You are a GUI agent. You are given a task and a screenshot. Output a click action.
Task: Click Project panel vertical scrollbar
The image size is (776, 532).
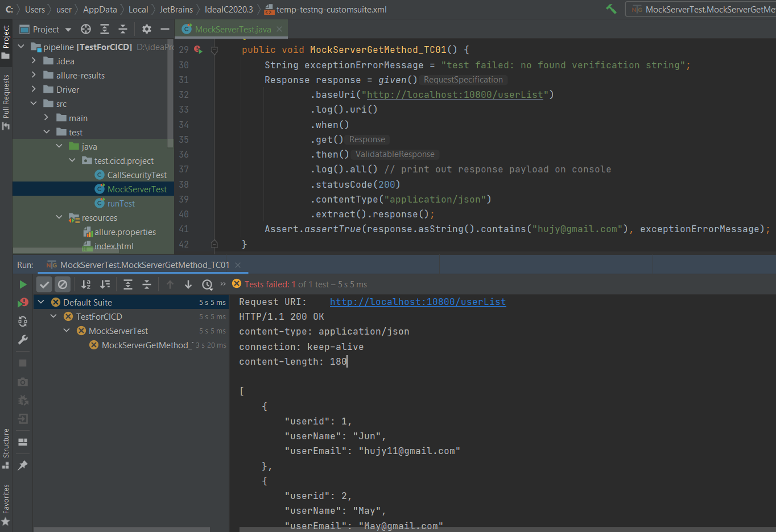(170, 93)
